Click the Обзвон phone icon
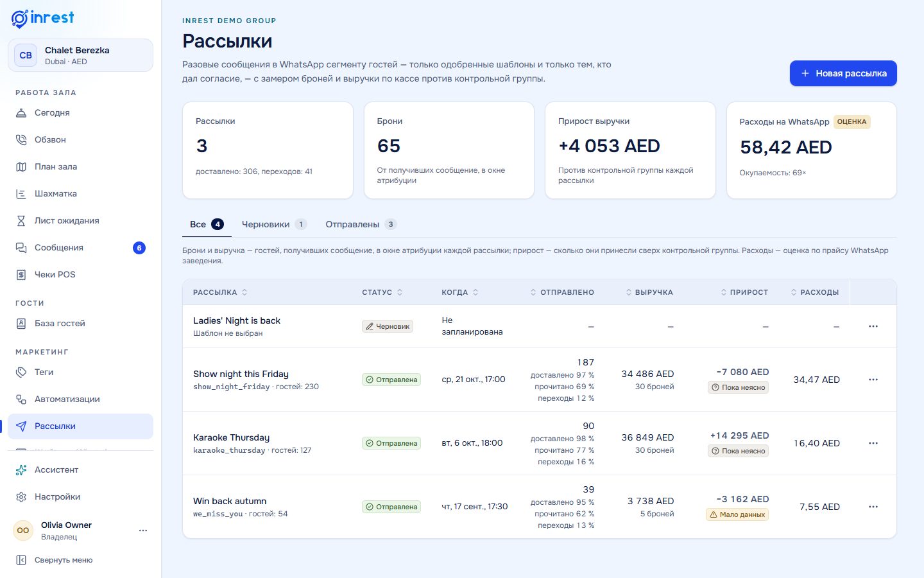924x578 pixels. pos(21,140)
